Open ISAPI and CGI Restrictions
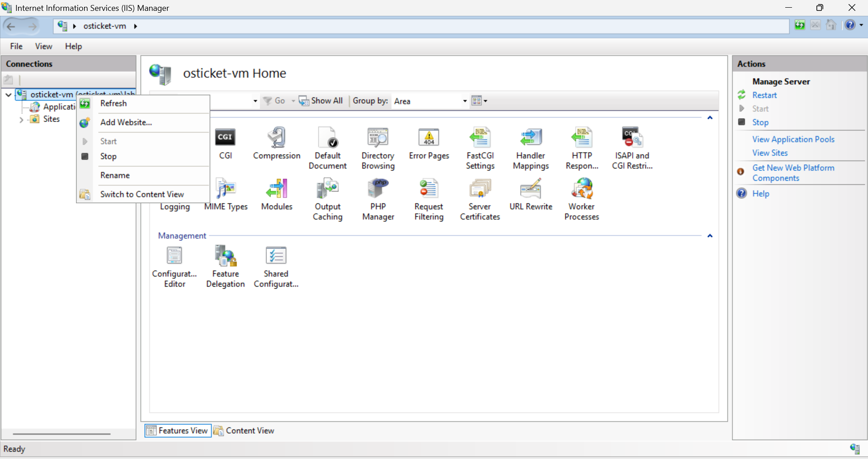868x459 pixels. (632, 148)
